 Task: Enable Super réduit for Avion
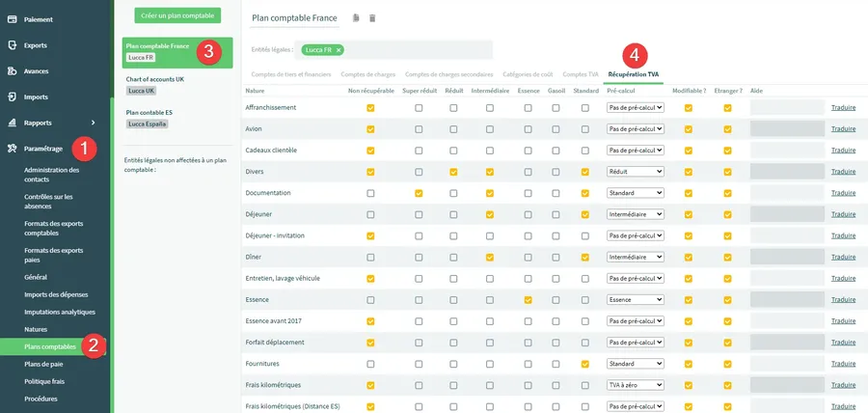click(419, 128)
